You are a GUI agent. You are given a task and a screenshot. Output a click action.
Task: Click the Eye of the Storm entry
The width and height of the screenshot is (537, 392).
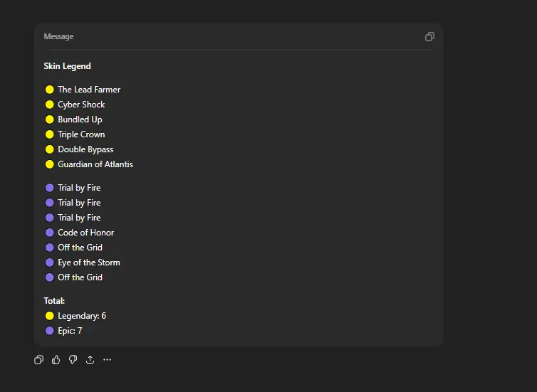pyautogui.click(x=89, y=263)
